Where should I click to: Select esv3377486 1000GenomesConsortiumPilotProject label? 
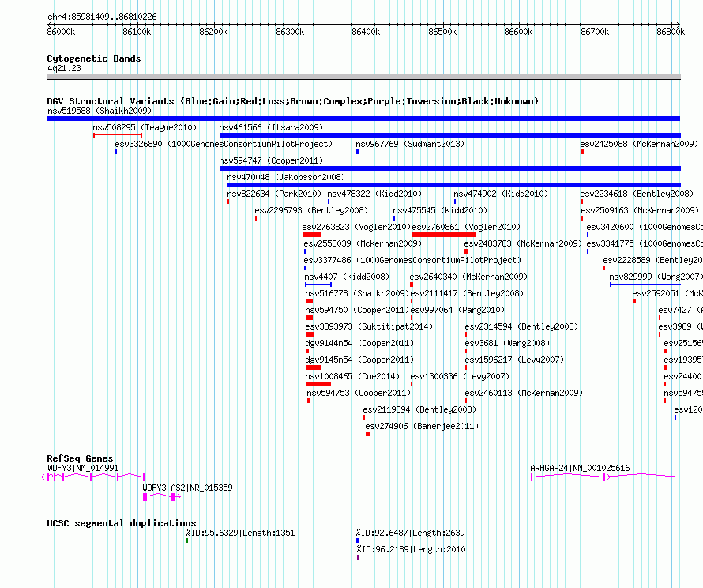point(412,260)
